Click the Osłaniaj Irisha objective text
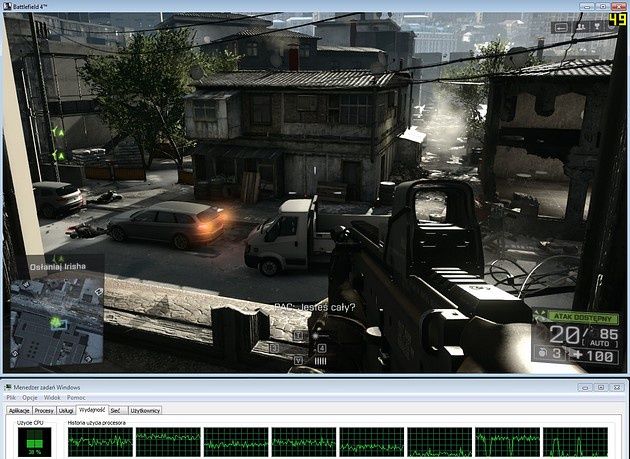Screen dimensions: 630x459 pos(58,266)
